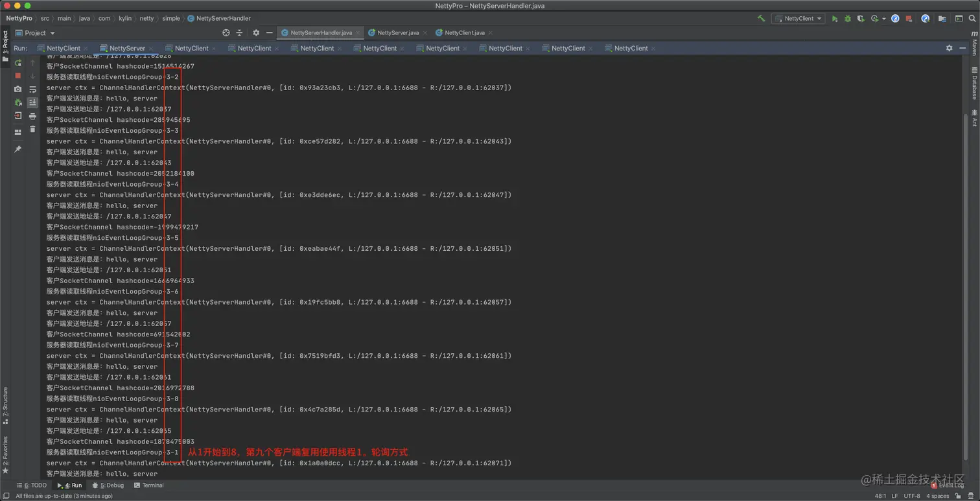Open the NettyClient run configuration dropdown
The width and height of the screenshot is (980, 501).
click(798, 19)
